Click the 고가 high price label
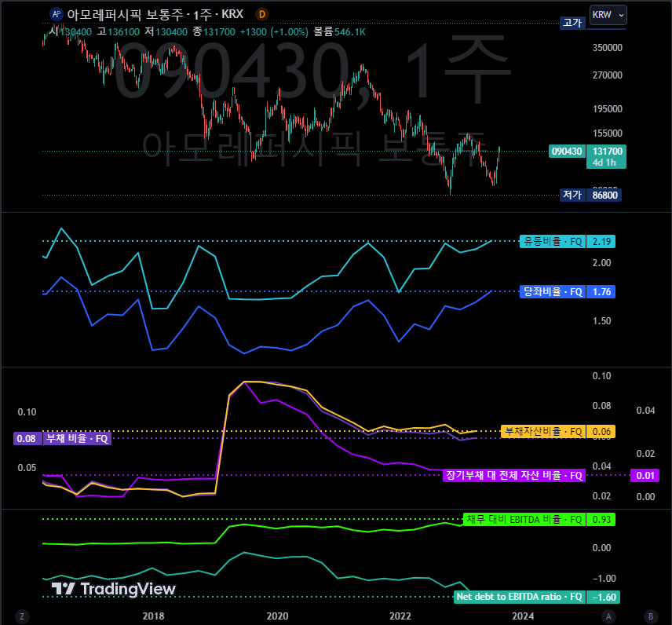 (572, 23)
